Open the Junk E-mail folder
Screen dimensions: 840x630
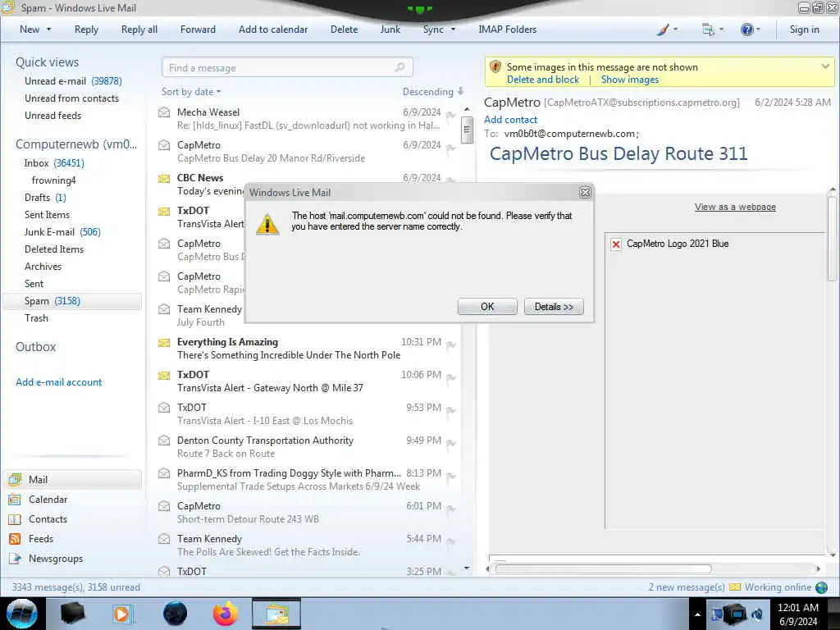click(62, 232)
